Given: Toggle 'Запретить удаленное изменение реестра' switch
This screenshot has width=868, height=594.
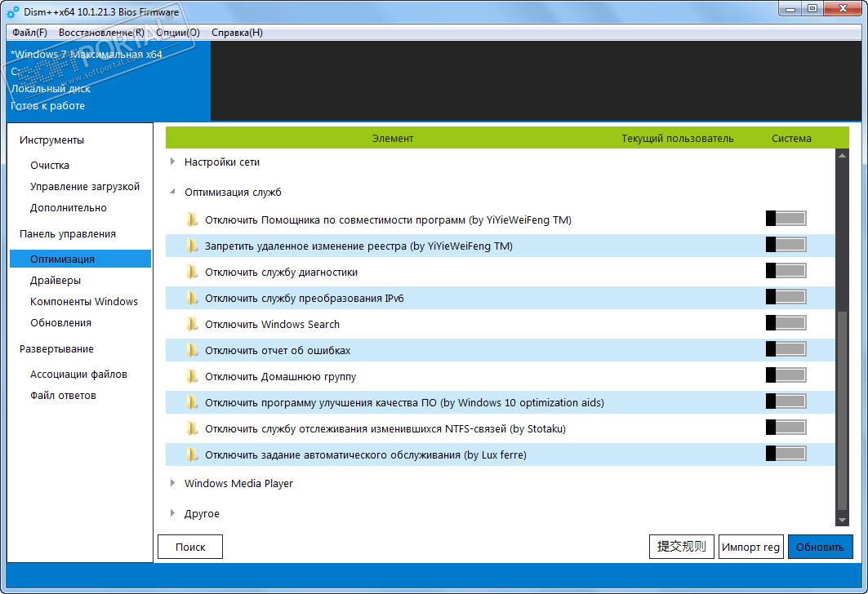Looking at the screenshot, I should point(786,245).
